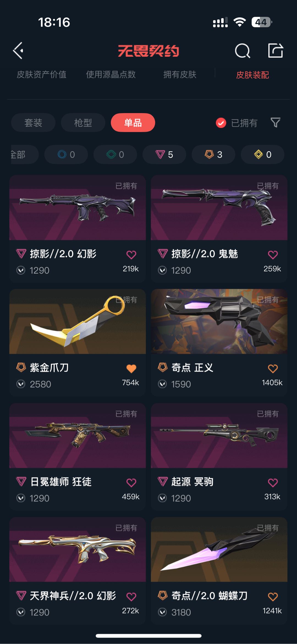Select the 枪型 category button
The image size is (297, 644).
(83, 123)
